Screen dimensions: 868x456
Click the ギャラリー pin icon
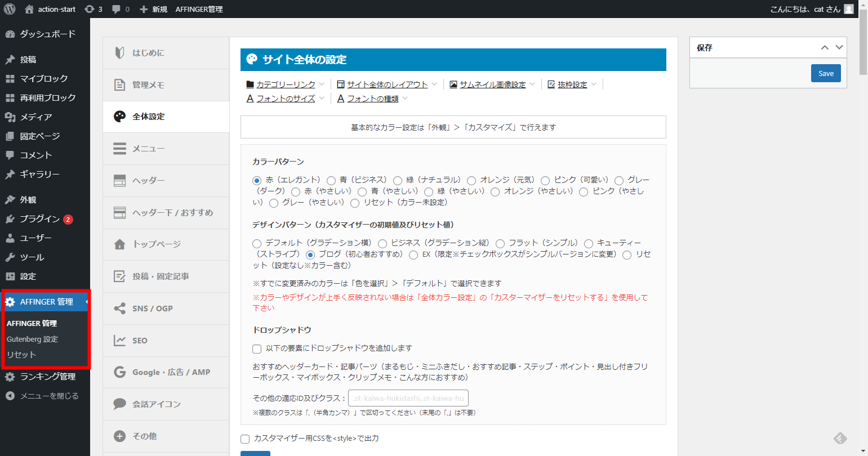[x=10, y=174]
